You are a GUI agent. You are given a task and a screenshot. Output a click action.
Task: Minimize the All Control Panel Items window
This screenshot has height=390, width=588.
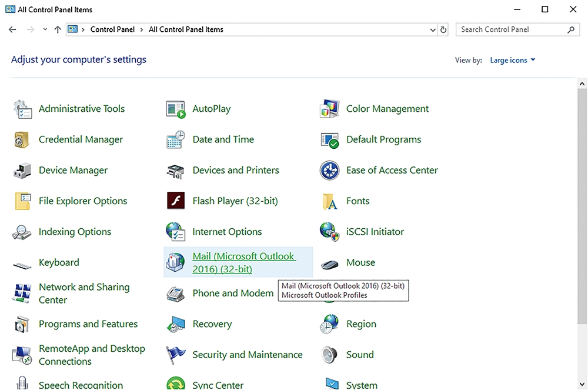tap(517, 9)
